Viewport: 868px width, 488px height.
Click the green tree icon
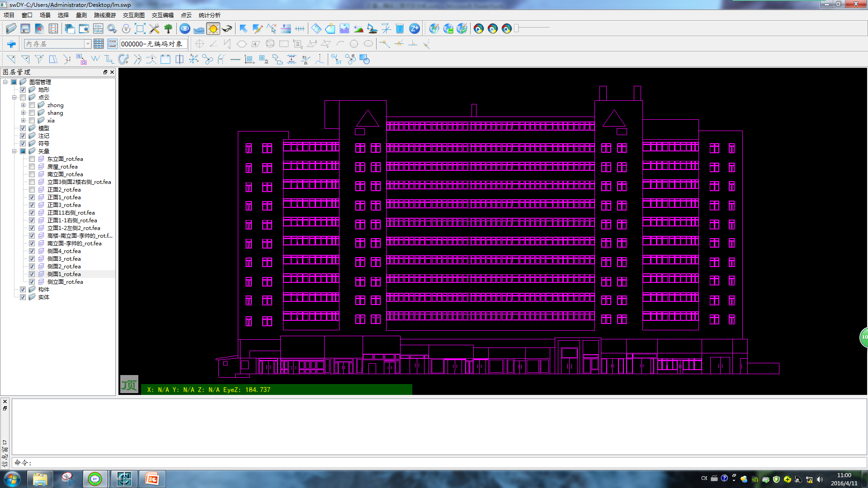tap(168, 28)
